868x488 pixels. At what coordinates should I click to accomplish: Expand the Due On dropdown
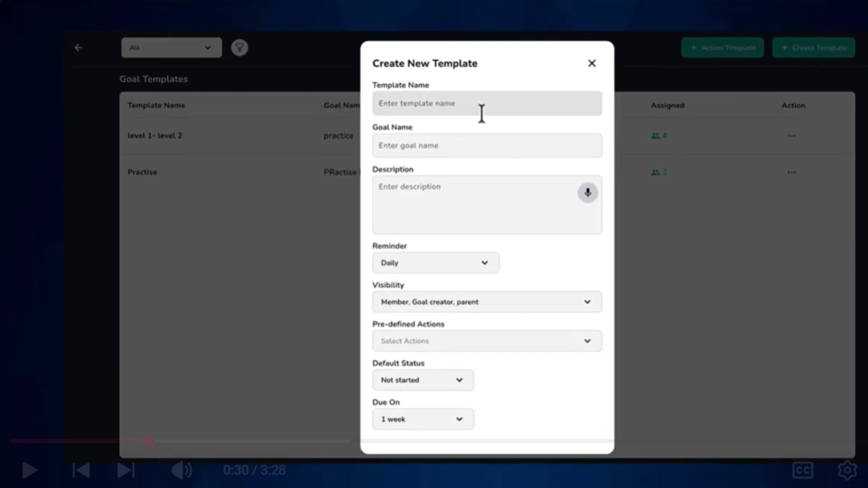tap(423, 419)
